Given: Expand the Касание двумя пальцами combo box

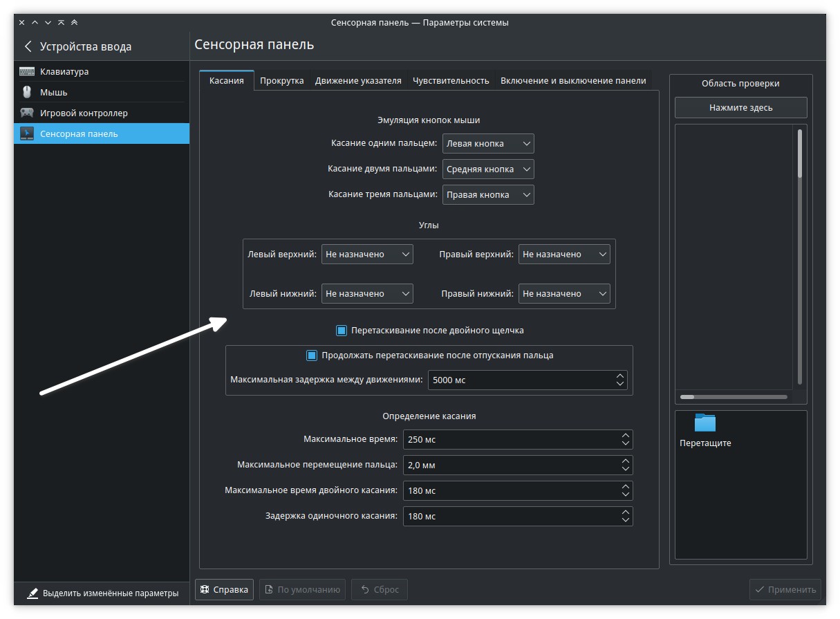Looking at the screenshot, I should (488, 169).
